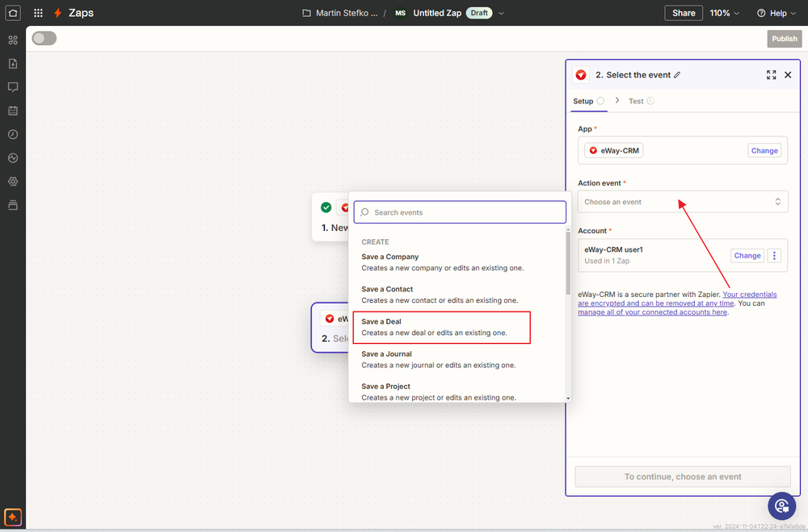Open the Zap details file icon
The width and height of the screenshot is (808, 532).
click(x=13, y=63)
